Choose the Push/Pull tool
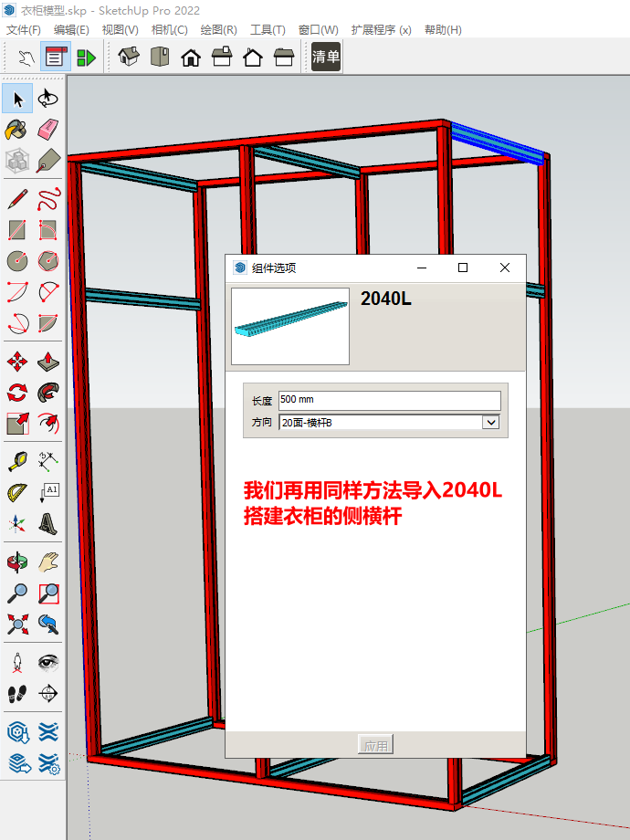The image size is (630, 840). click(x=48, y=361)
